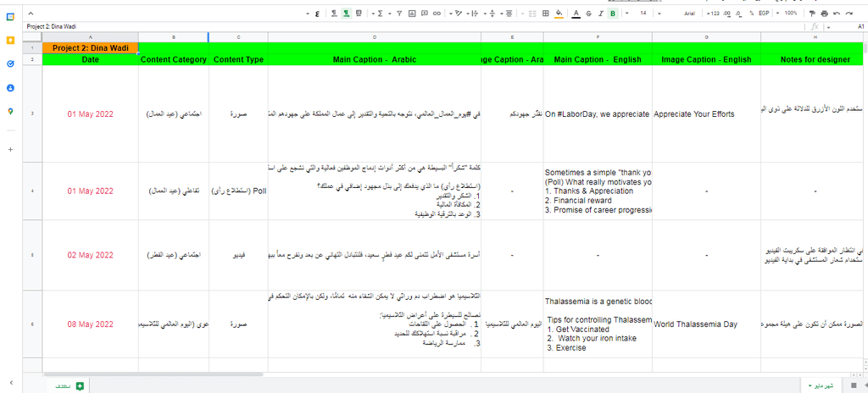Image resolution: width=868 pixels, height=393 pixels.
Task: Click the input tools icon
Action: (317, 14)
